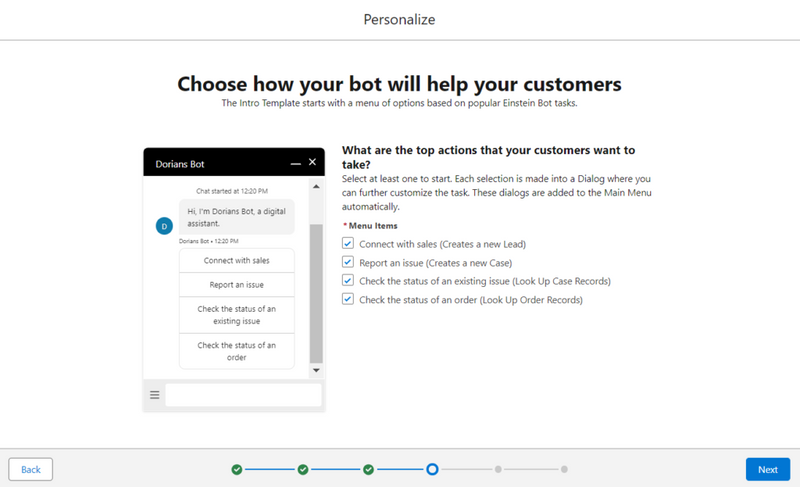Viewport: 800px width, 487px height.
Task: Click the chat preview scroll down arrow
Action: tap(316, 370)
